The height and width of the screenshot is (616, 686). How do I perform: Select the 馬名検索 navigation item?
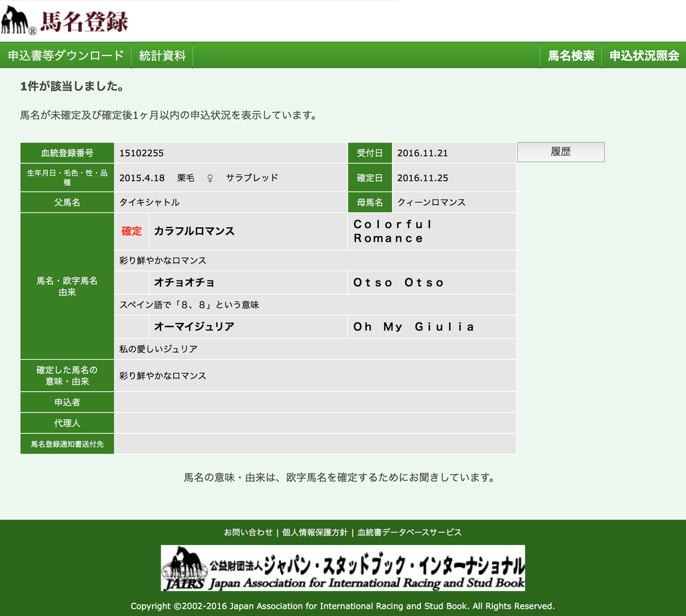571,55
